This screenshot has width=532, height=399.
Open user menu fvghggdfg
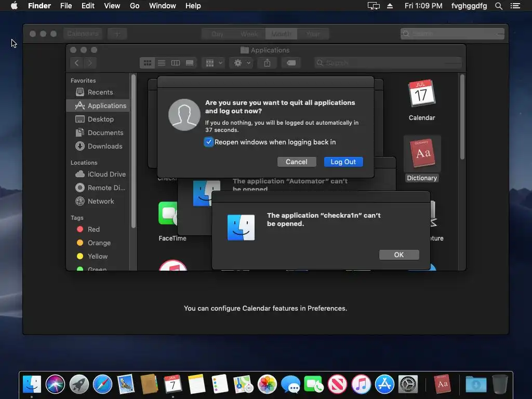[x=469, y=6]
